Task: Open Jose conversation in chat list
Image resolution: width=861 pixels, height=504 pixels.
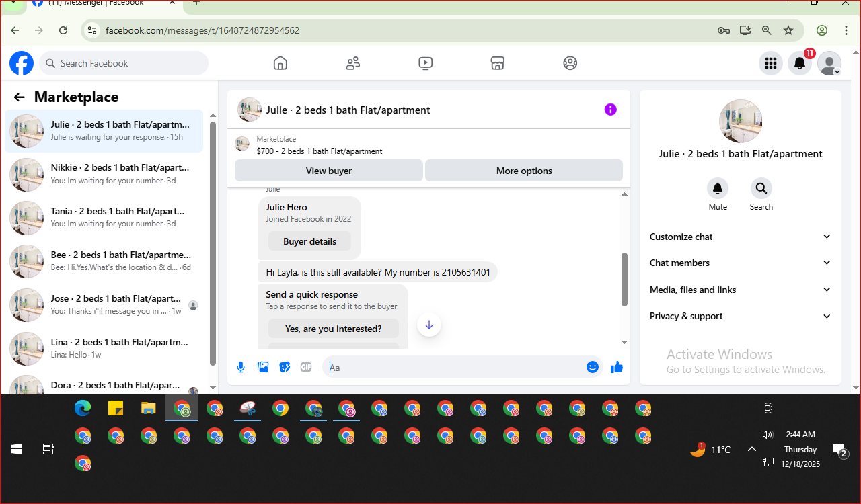Action: [104, 304]
